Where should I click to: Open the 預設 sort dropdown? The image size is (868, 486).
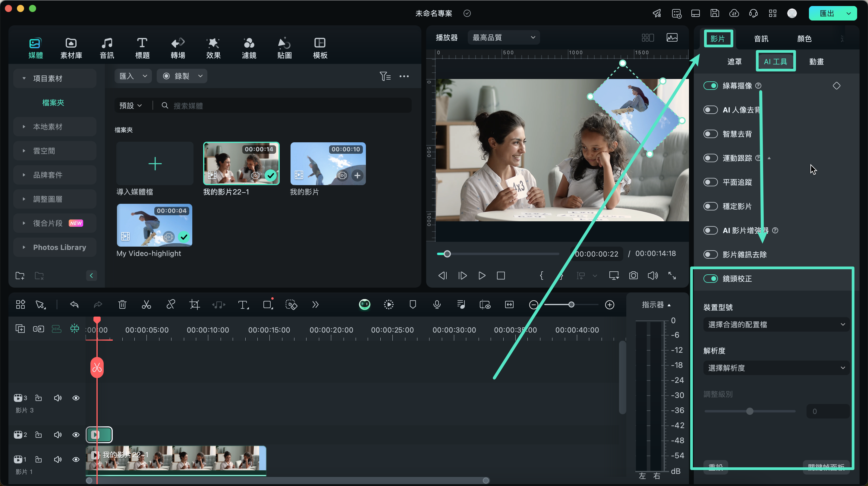click(x=131, y=106)
